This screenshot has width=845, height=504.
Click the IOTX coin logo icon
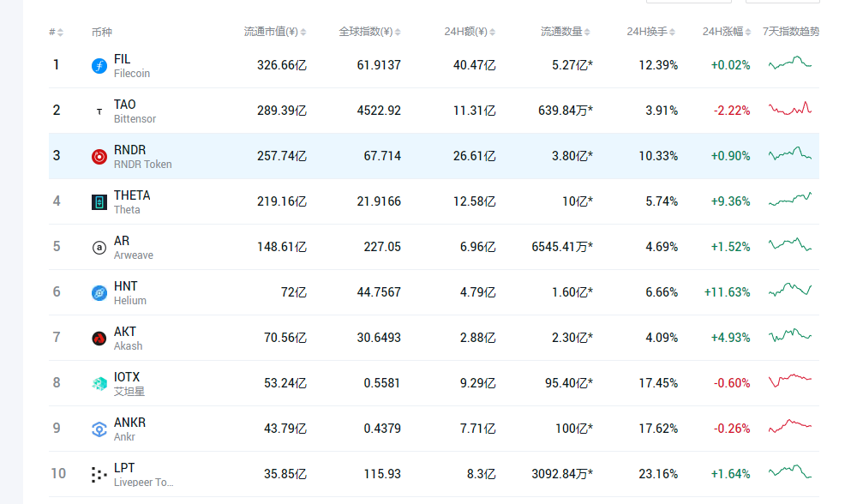(x=99, y=384)
